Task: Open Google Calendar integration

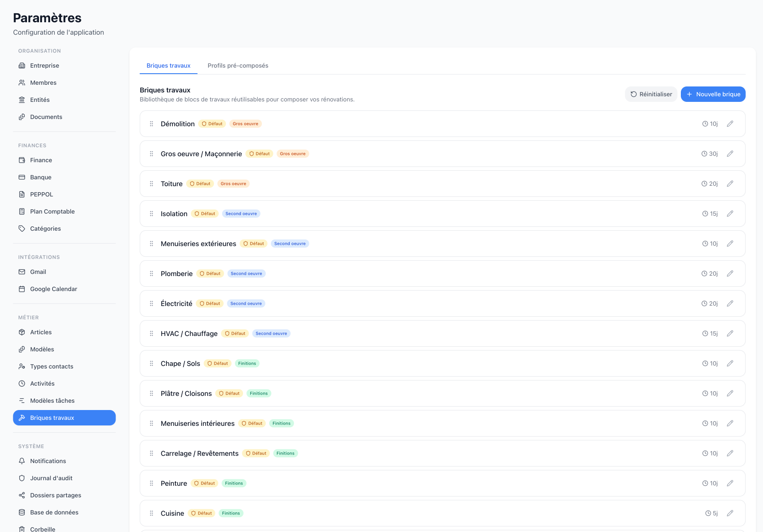Action: pyautogui.click(x=64, y=289)
